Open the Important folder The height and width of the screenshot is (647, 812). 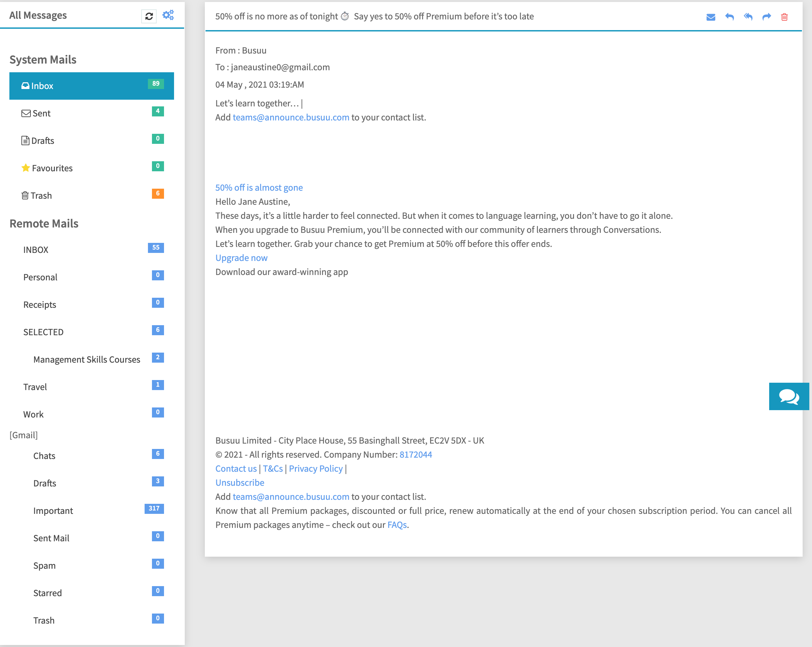pyautogui.click(x=91, y=511)
